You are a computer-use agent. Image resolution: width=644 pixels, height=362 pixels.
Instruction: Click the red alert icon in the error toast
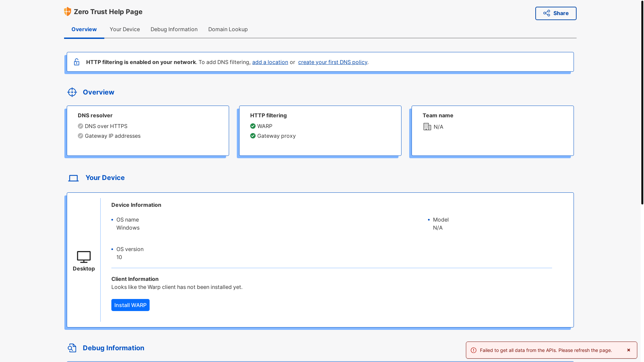pyautogui.click(x=474, y=350)
